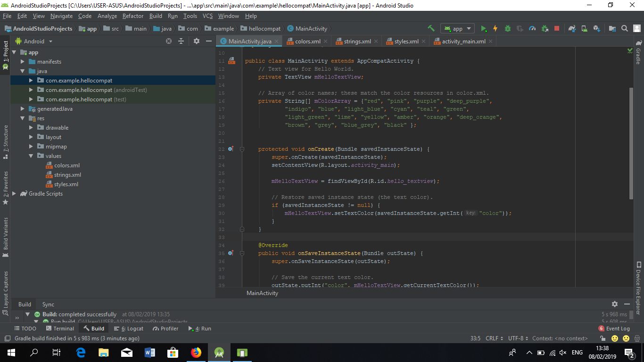Switch to the activity_main.xml editor tab
The width and height of the screenshot is (644, 362).
coord(464,41)
